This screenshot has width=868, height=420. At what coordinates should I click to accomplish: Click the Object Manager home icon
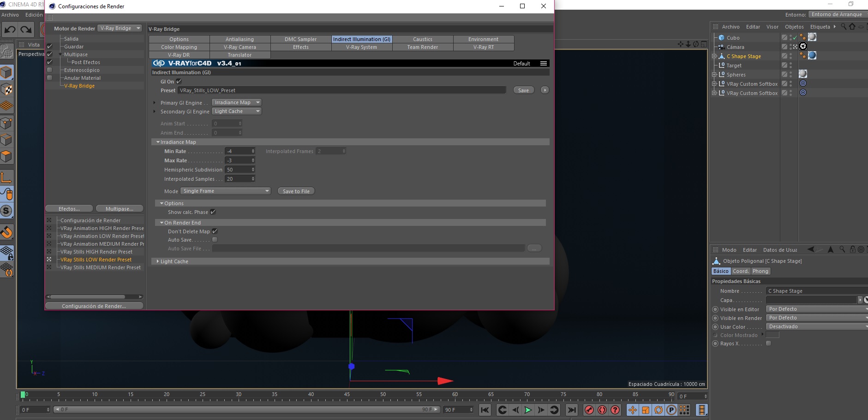coord(852,27)
